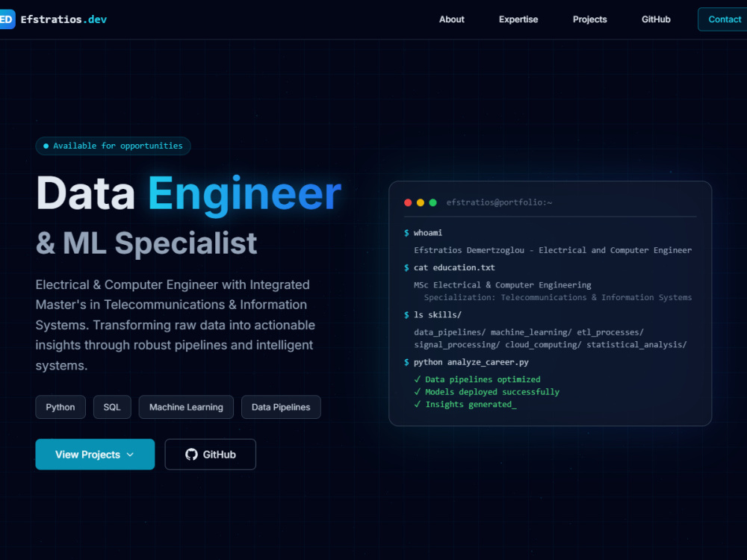747x560 pixels.
Task: Open the Projects nav link
Action: pos(590,19)
